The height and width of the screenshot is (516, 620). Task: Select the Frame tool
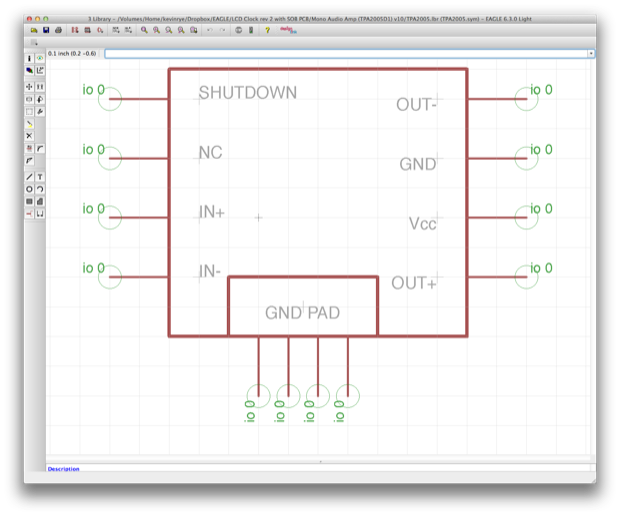pyautogui.click(x=40, y=214)
